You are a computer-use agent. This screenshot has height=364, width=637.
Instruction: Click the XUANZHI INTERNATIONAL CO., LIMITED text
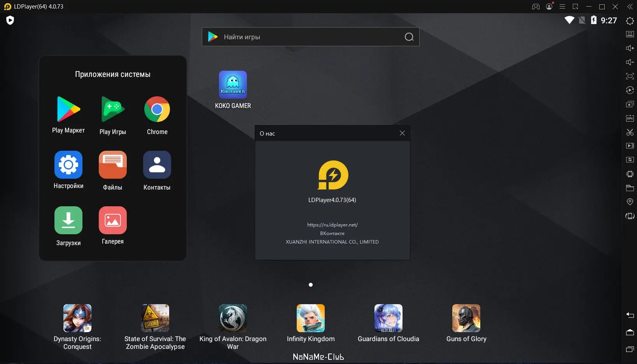332,242
